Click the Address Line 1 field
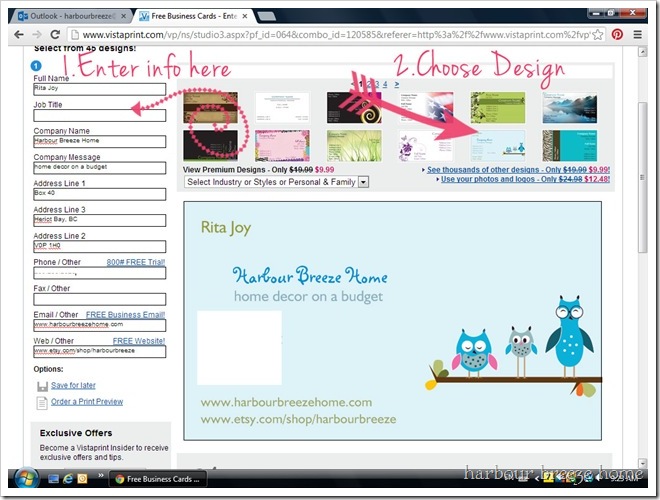This screenshot has width=660, height=500. click(100, 194)
